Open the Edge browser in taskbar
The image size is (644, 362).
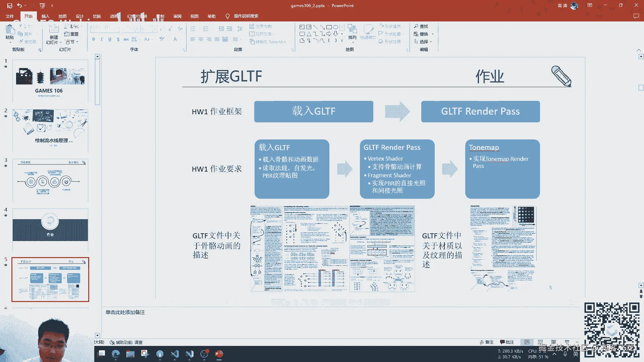coord(116,354)
